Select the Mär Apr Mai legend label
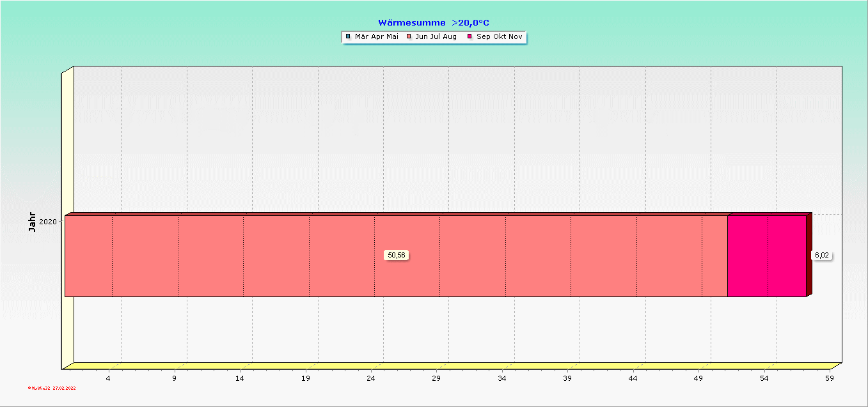This screenshot has height=407, width=868. (x=376, y=36)
